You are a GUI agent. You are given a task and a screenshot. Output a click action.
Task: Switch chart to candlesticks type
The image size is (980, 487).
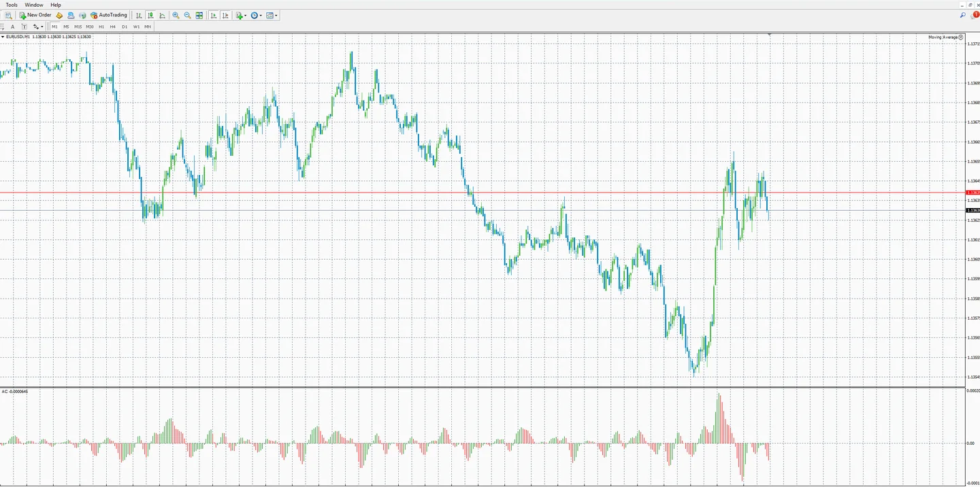pyautogui.click(x=150, y=15)
